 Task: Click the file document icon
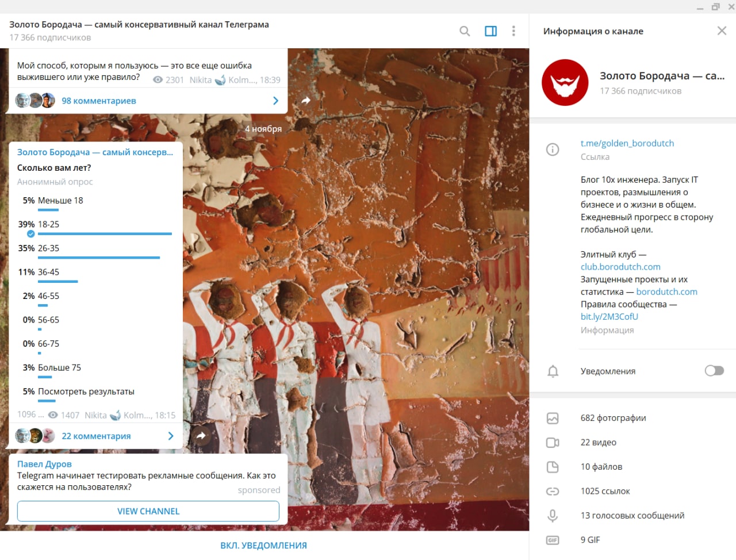pos(553,467)
